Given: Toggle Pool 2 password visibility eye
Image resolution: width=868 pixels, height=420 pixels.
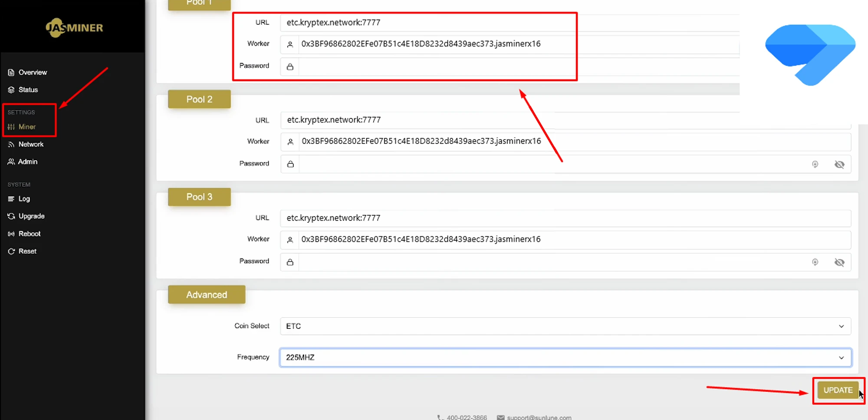Looking at the screenshot, I should 839,164.
